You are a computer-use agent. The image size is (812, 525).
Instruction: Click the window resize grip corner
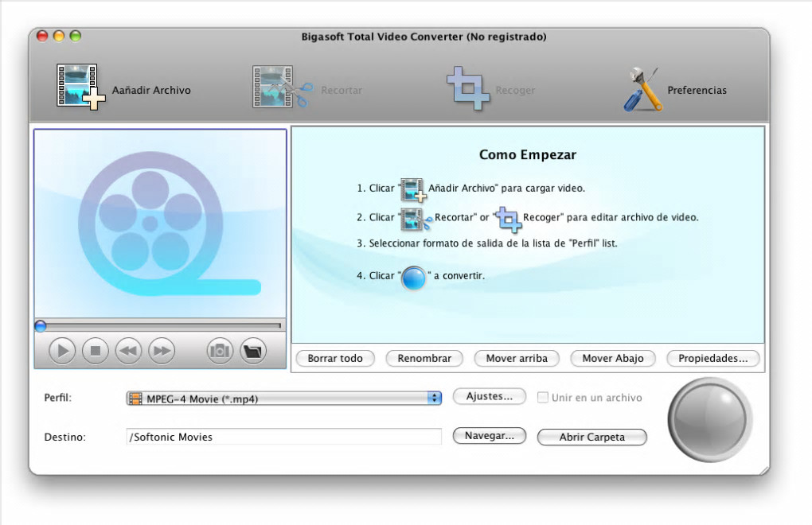(764, 469)
